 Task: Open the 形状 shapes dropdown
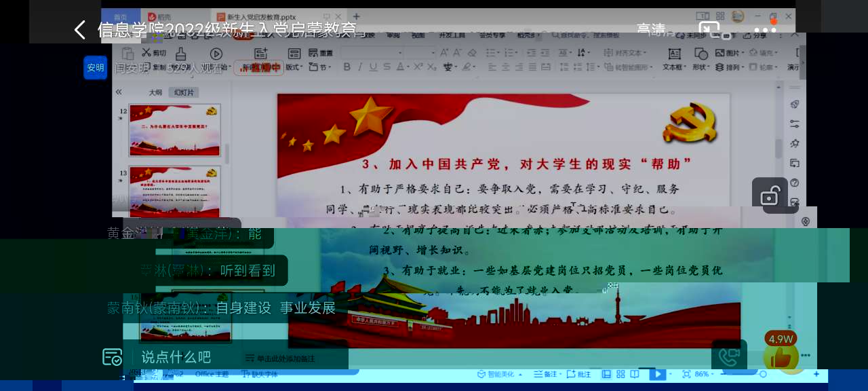(x=701, y=60)
